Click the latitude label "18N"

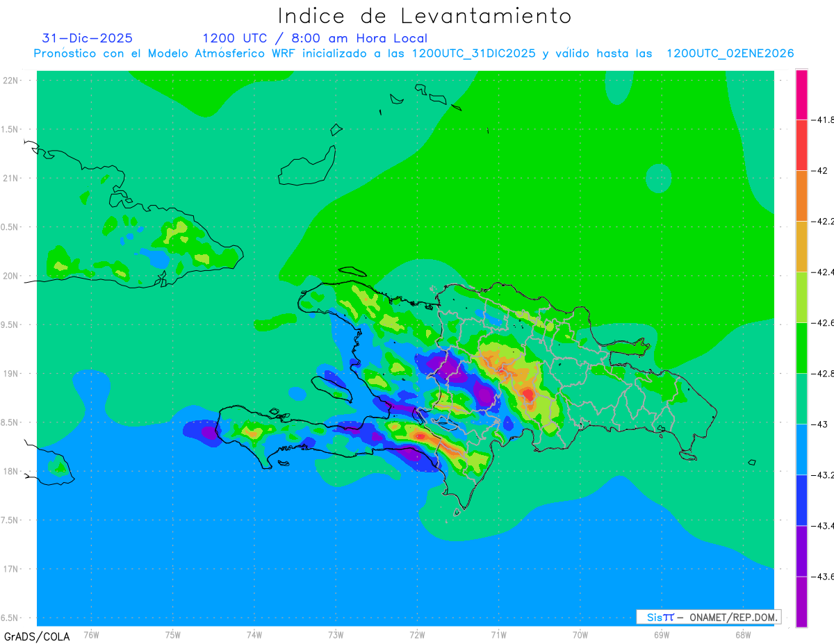[10, 471]
